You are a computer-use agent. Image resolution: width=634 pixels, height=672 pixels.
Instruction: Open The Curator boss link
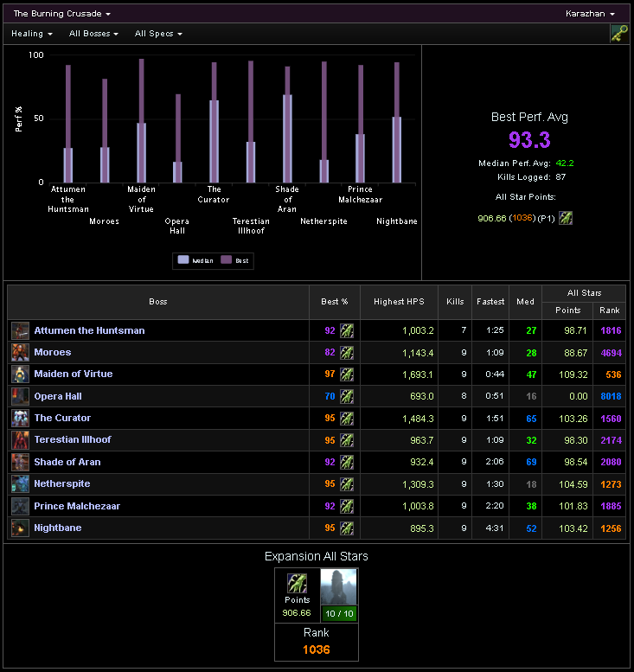(x=62, y=418)
